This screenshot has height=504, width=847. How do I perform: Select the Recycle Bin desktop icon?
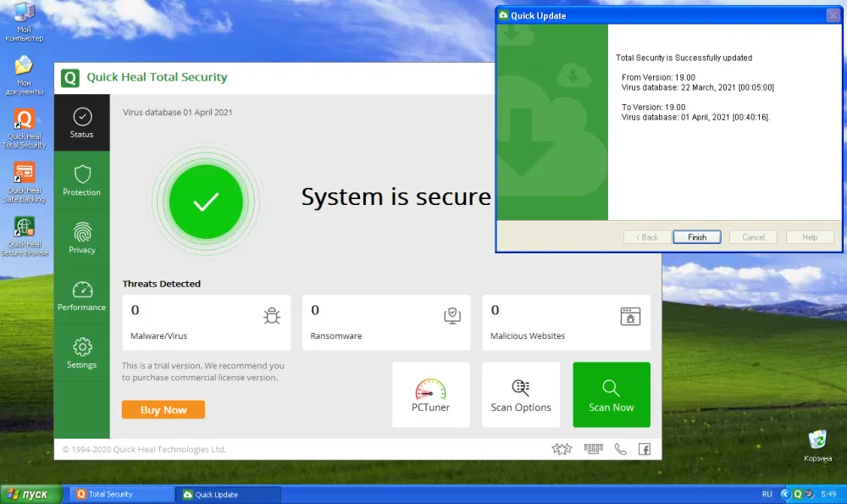click(x=818, y=446)
